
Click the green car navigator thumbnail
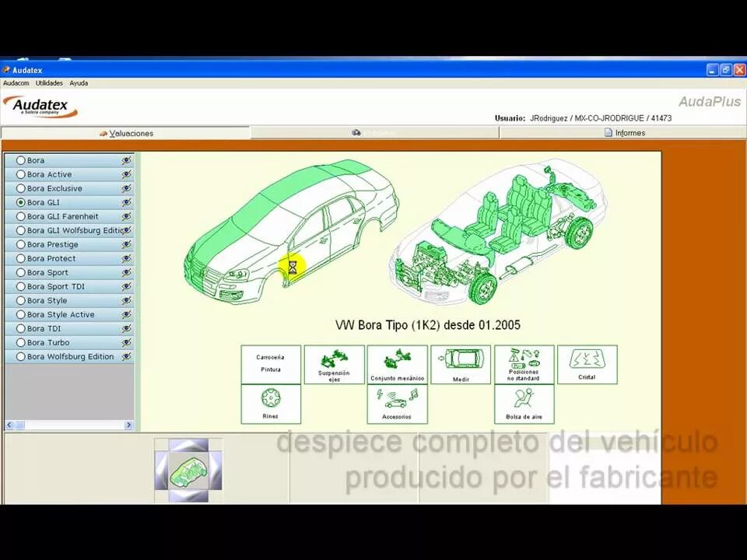coord(188,471)
